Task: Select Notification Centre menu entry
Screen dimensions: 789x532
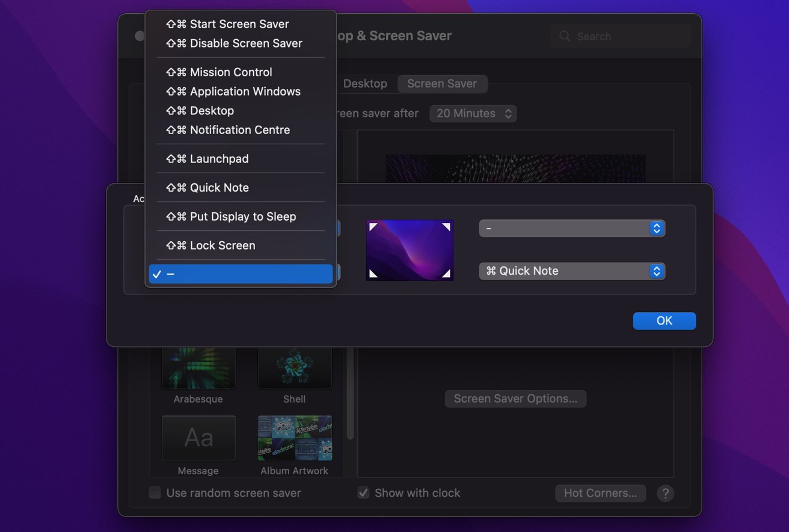Action: coord(241,130)
